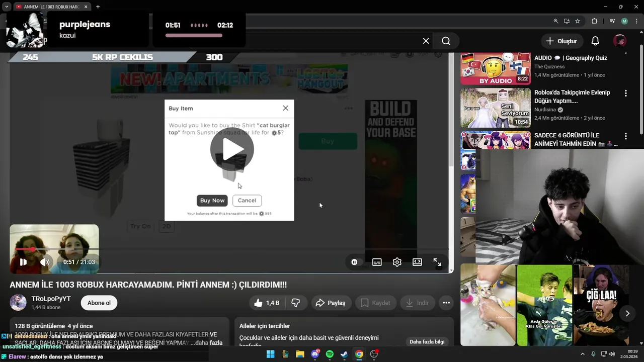Click the Aileler için tercihler heading
Viewport: 644px width, 362px height.
pyautogui.click(x=265, y=326)
